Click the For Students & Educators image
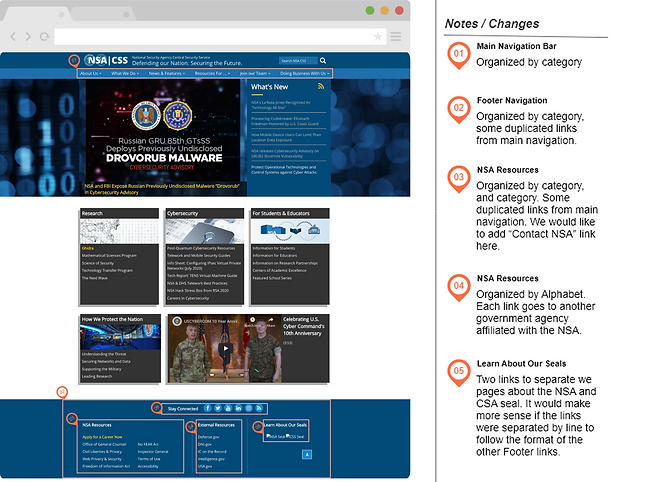646x482 pixels. pyautogui.click(x=290, y=231)
